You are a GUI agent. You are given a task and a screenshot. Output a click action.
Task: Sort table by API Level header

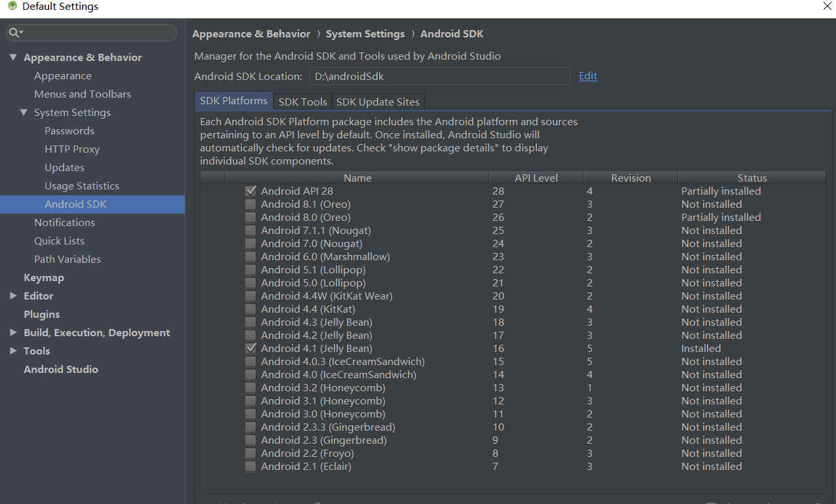click(x=536, y=178)
